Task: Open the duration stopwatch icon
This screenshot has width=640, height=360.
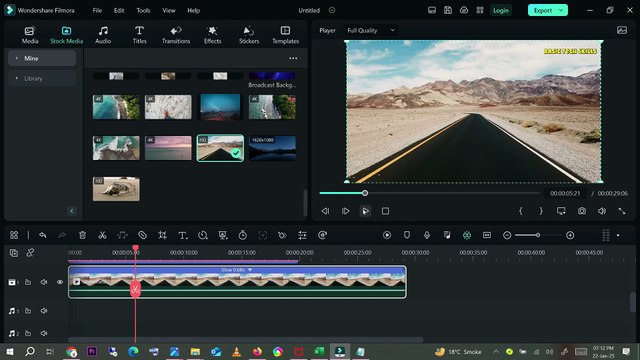Action: pyautogui.click(x=242, y=235)
